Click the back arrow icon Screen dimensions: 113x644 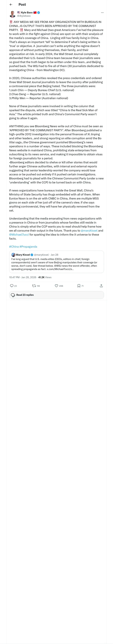pos(11,5)
